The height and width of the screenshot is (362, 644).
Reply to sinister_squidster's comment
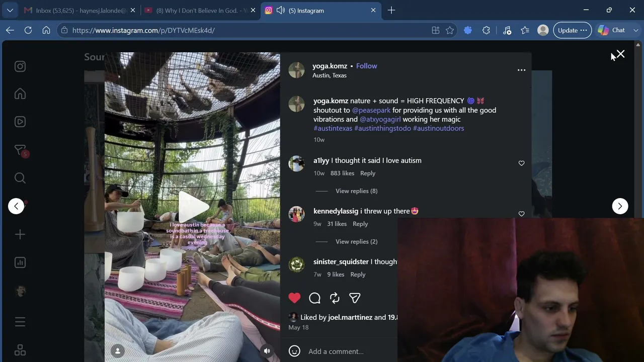point(358,275)
